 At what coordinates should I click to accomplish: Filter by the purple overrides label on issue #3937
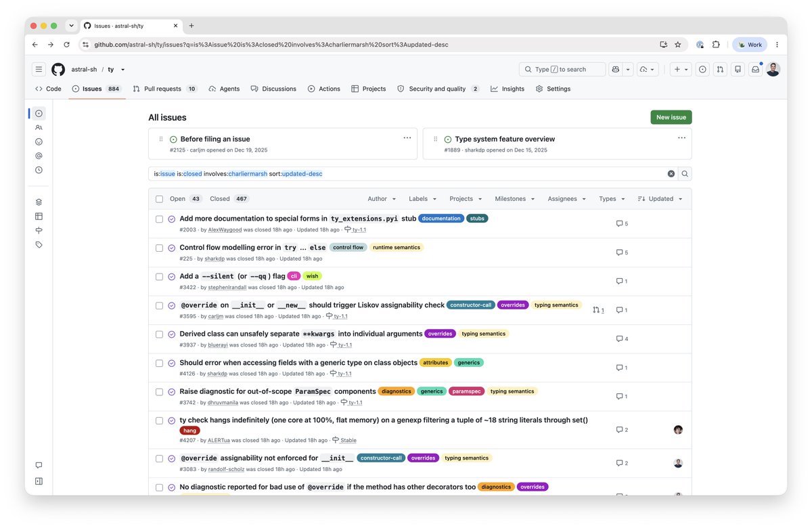(440, 334)
